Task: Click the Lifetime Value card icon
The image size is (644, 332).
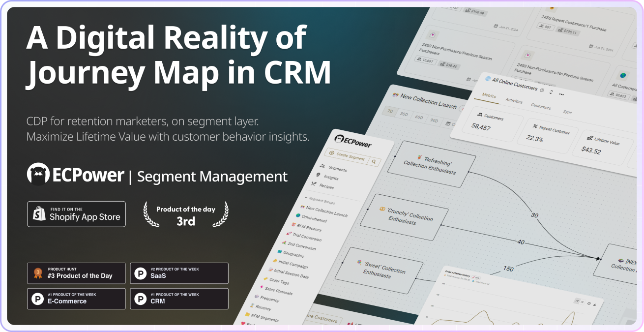Action: click(589, 139)
